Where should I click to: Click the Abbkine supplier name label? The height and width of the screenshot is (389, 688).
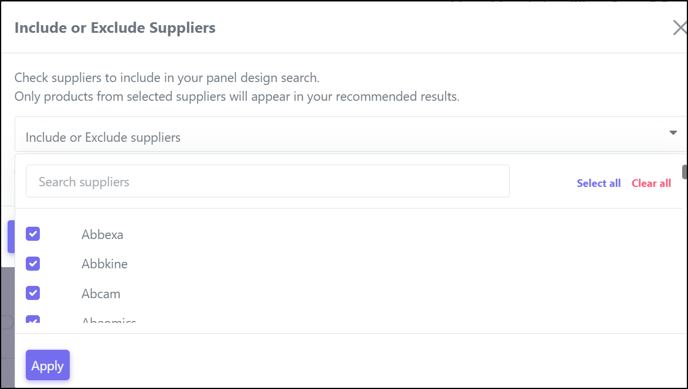tap(104, 264)
